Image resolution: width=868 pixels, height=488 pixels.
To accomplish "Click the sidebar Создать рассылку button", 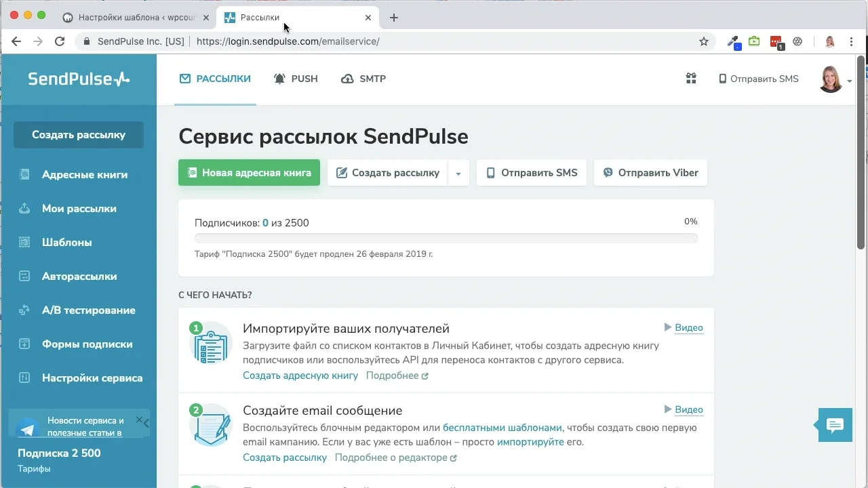I will pyautogui.click(x=79, y=134).
